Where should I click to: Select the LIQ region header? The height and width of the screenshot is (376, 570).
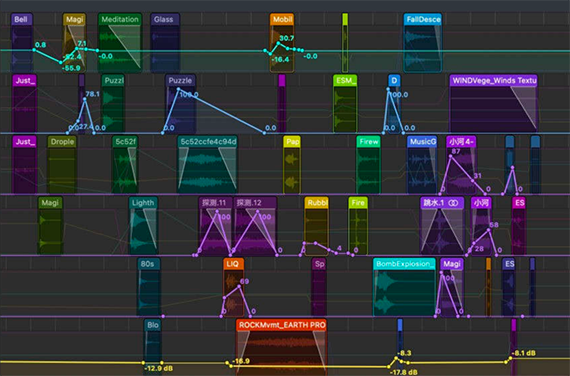click(x=233, y=264)
